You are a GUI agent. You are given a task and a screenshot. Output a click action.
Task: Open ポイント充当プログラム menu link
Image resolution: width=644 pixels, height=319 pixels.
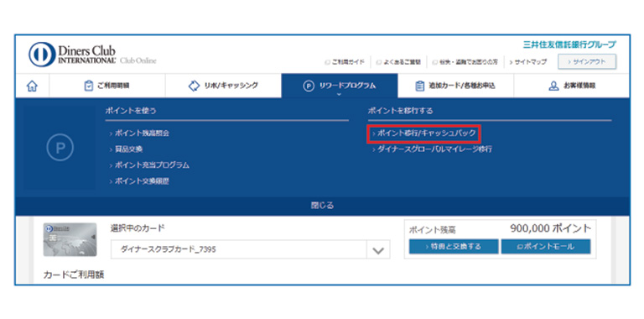149,165
